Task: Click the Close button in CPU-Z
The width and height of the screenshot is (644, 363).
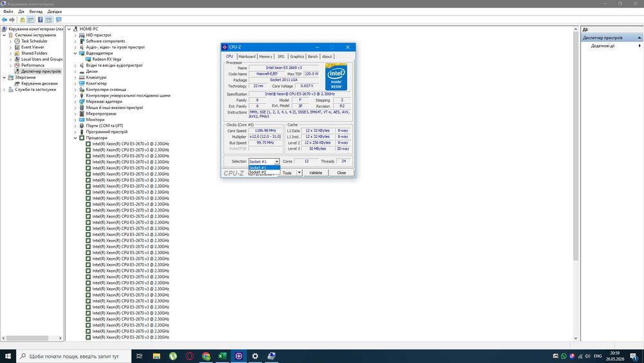Action: [341, 173]
